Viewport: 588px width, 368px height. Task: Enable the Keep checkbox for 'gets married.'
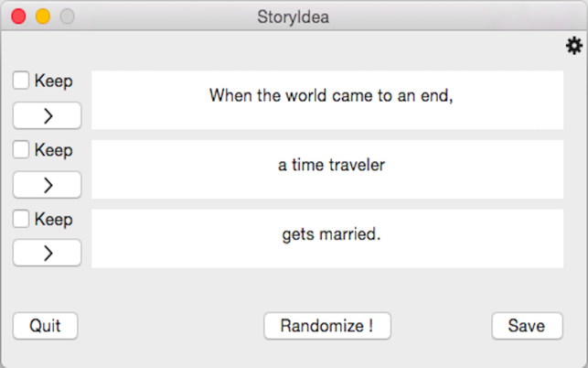click(x=21, y=219)
